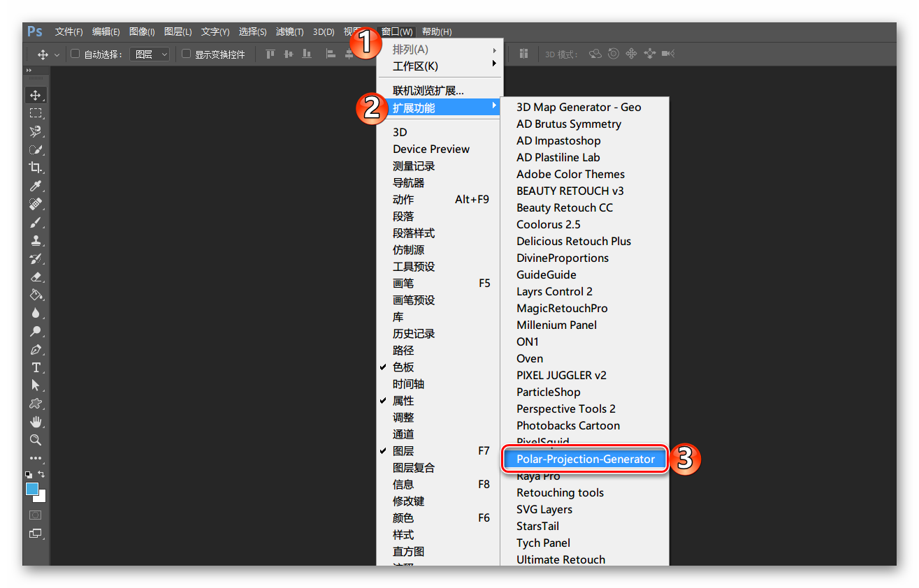
Task: Enable the 显示变换控件 checkbox
Action: (x=187, y=54)
